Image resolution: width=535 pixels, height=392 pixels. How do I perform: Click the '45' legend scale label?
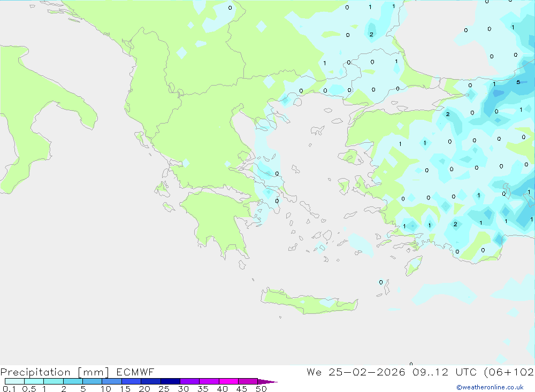tap(242, 389)
